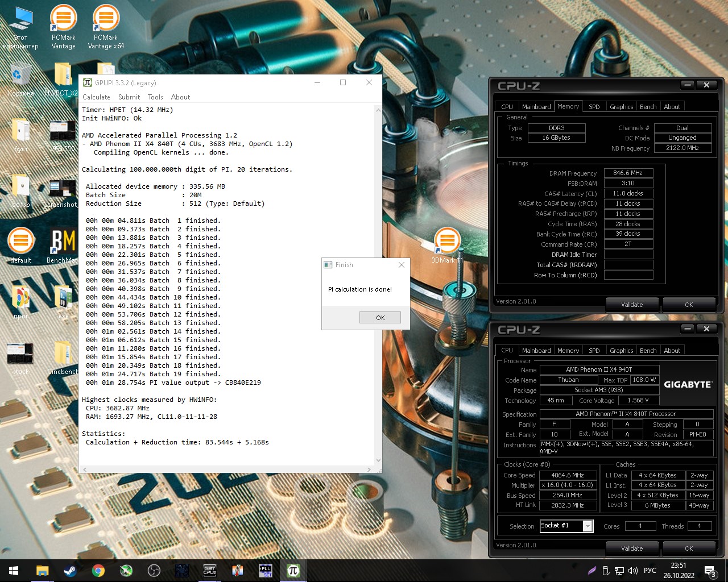Screen dimensions: 728x582
Task: Select the default 3DMark-style desktop icon
Action: [20, 246]
